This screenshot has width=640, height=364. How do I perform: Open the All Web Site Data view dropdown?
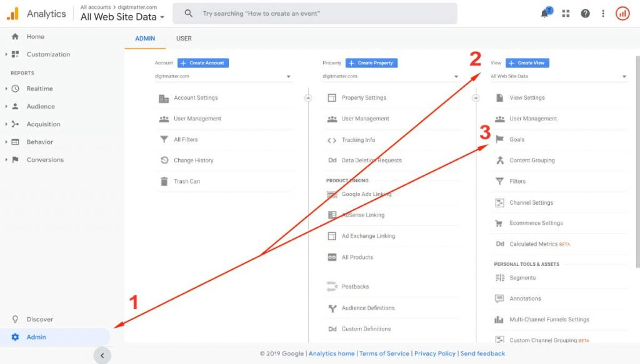[x=559, y=77]
